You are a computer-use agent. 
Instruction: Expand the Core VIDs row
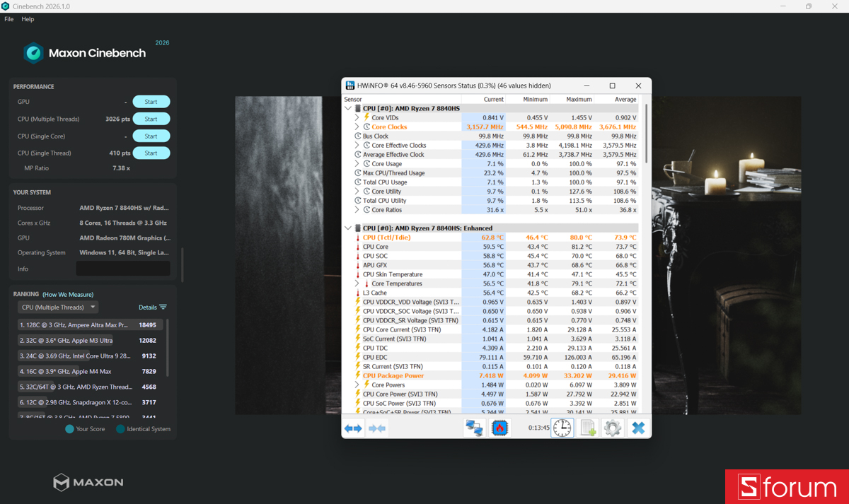[358, 117]
